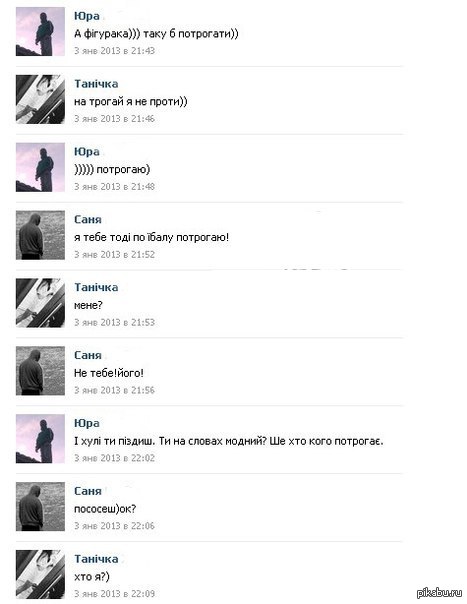Click the Танічка name above 'на трогай'

pyautogui.click(x=96, y=84)
